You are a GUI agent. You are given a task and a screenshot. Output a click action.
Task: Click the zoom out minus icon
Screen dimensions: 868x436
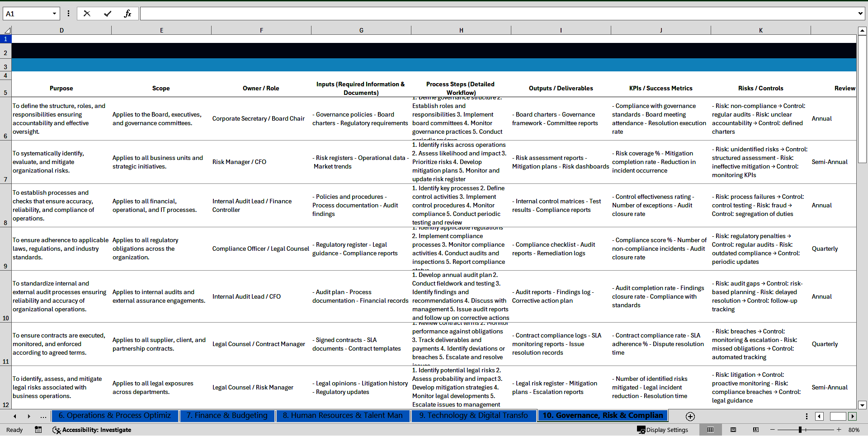tap(772, 430)
